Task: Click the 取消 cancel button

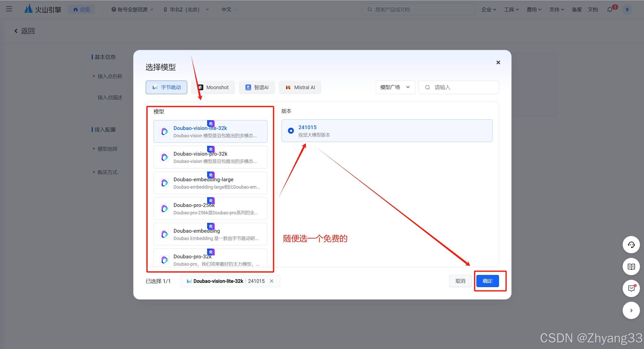Action: 460,281
